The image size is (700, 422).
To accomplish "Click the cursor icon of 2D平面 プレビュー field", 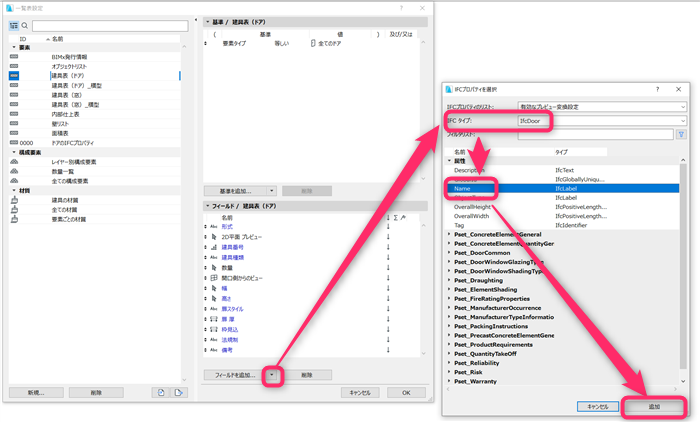I will point(214,237).
